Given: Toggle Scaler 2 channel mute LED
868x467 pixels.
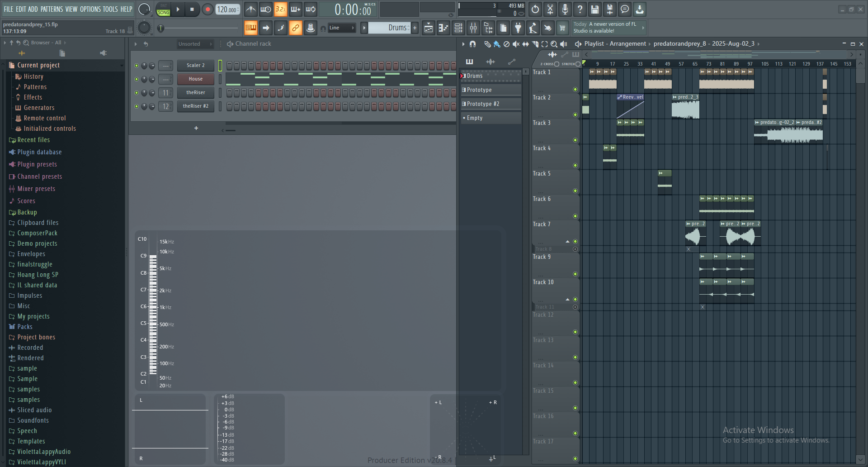Looking at the screenshot, I should (x=137, y=66).
